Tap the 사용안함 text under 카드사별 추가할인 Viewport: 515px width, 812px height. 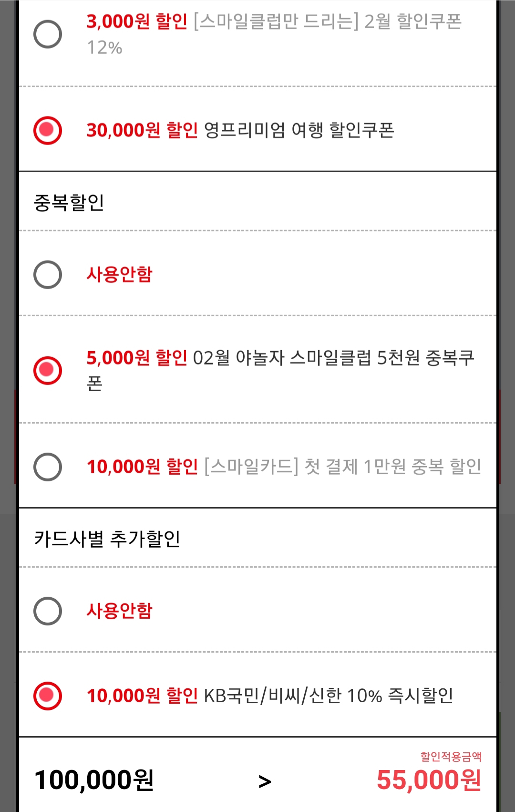point(119,611)
